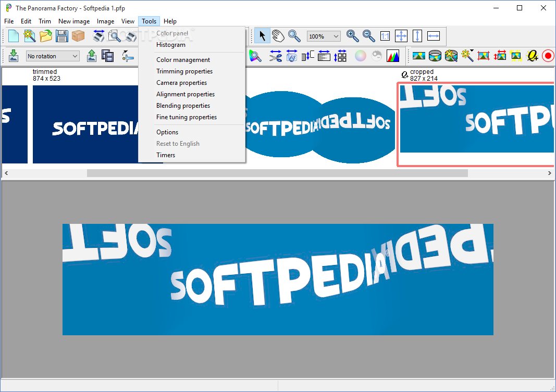The image size is (556, 392).
Task: Click the scissors trimming properties icon
Action: point(275,56)
